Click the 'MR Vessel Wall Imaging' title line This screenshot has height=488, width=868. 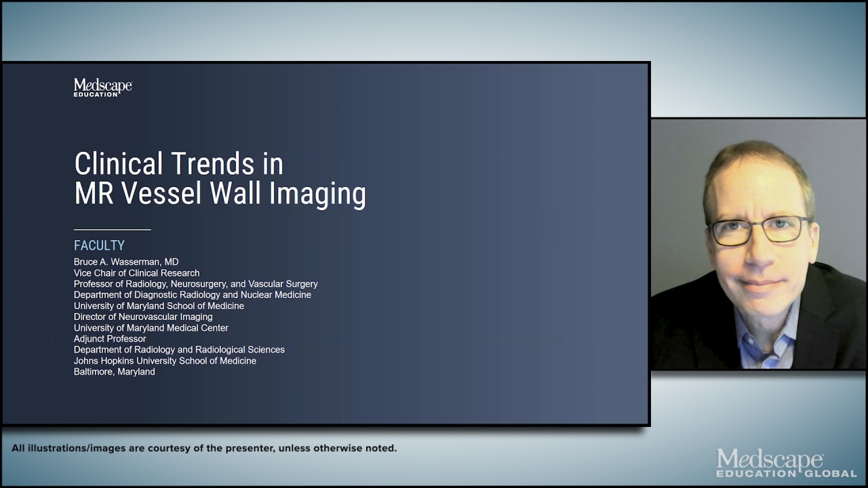(x=220, y=194)
